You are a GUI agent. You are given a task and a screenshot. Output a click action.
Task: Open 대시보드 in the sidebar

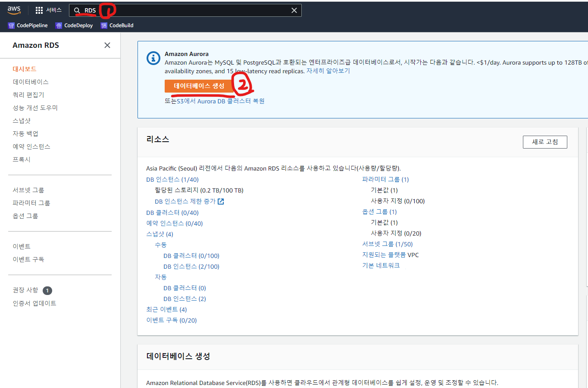click(25, 69)
